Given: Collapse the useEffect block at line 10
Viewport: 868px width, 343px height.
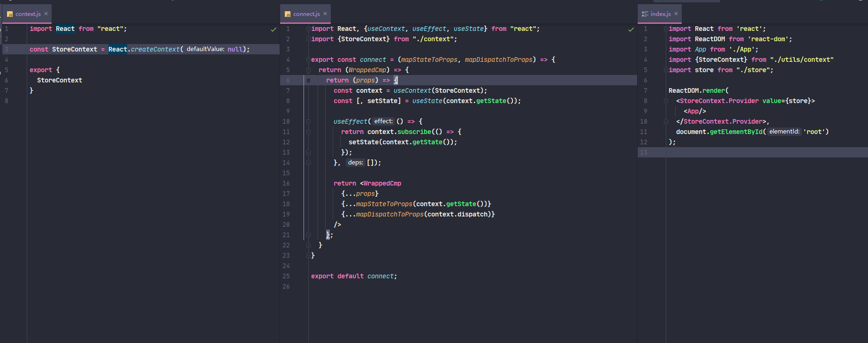Looking at the screenshot, I should click(308, 122).
